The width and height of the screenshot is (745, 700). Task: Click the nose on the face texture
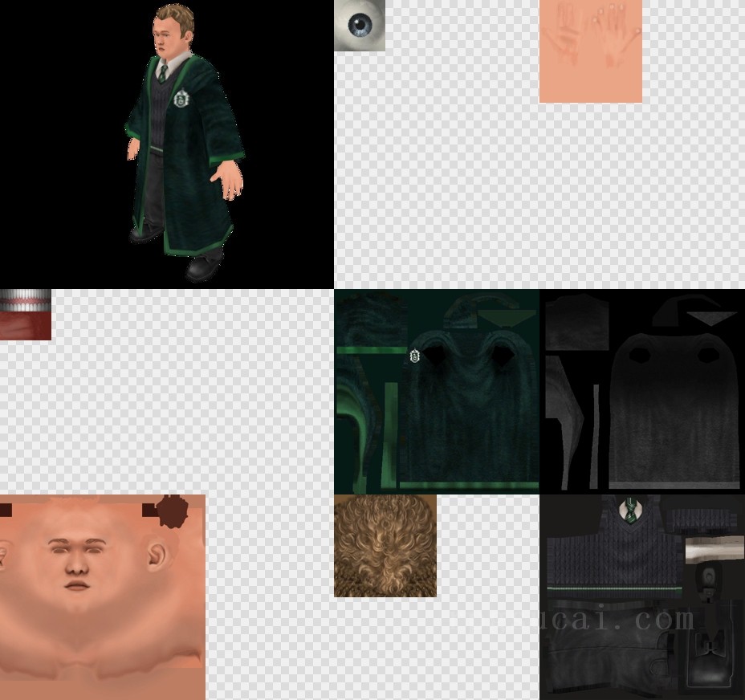[x=76, y=568]
